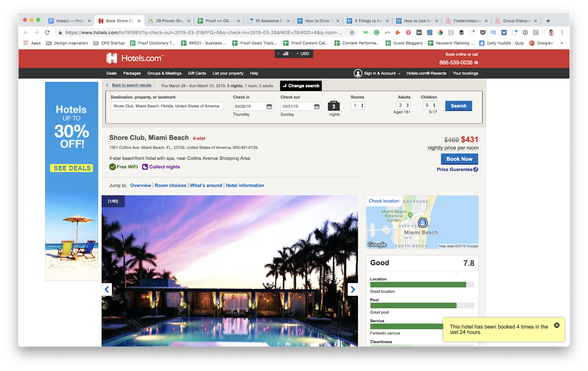This screenshot has height=371, width=588.
Task: Click the Location rating bar
Action: (422, 285)
